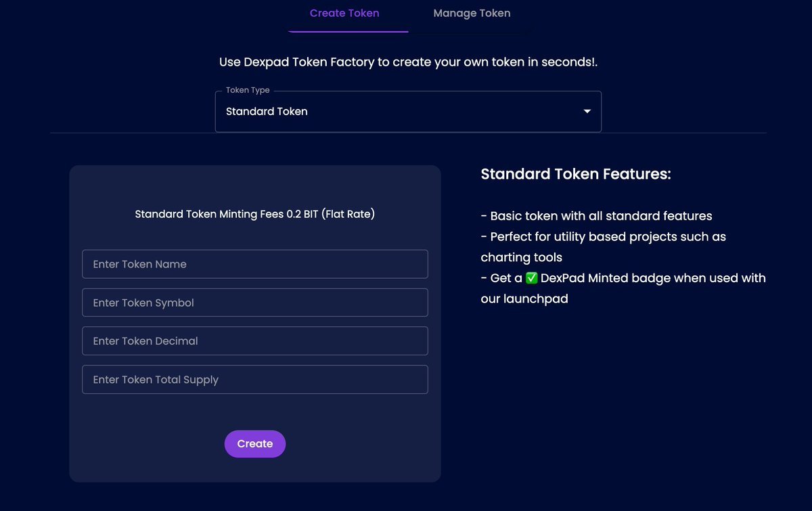Select the Enter Token Decimal field
This screenshot has height=511, width=812.
click(255, 341)
